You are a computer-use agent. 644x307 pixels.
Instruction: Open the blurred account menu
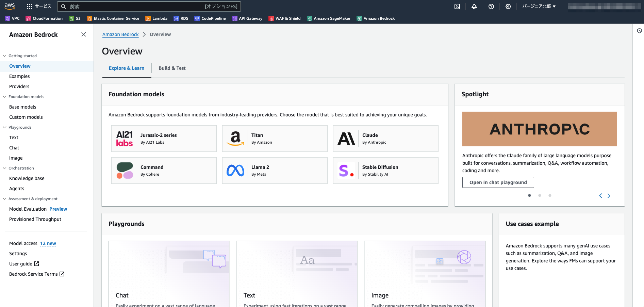[x=604, y=6]
